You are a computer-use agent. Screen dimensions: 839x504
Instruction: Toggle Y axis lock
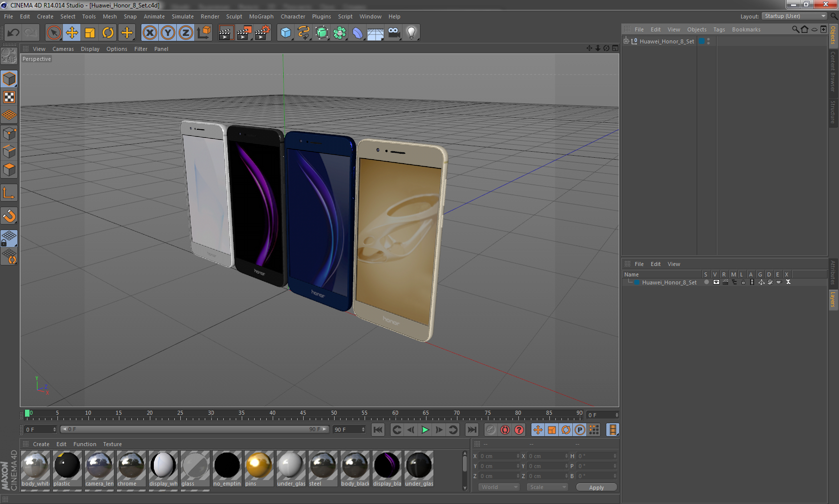[168, 33]
